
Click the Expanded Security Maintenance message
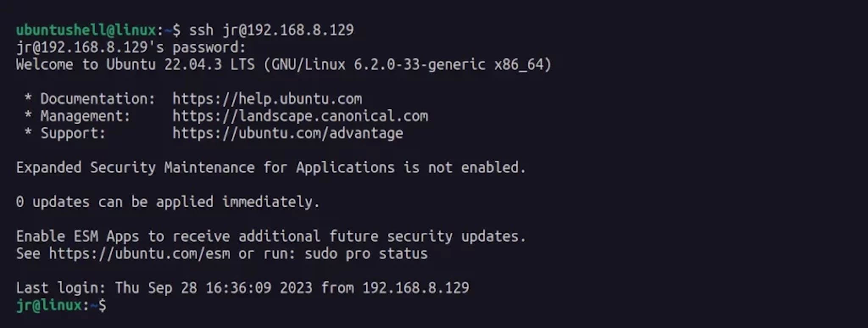pyautogui.click(x=270, y=167)
